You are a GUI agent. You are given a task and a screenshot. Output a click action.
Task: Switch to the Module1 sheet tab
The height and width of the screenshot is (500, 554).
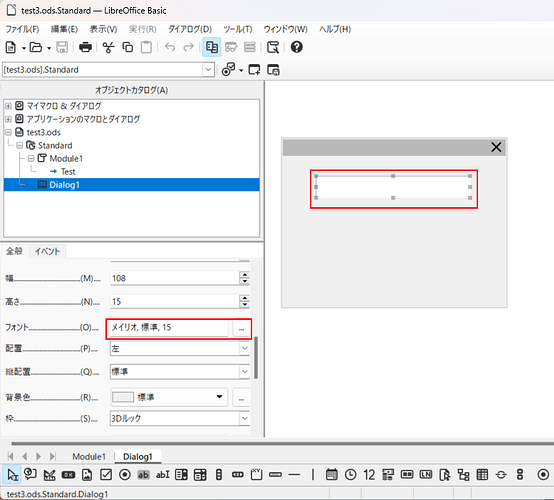89,457
